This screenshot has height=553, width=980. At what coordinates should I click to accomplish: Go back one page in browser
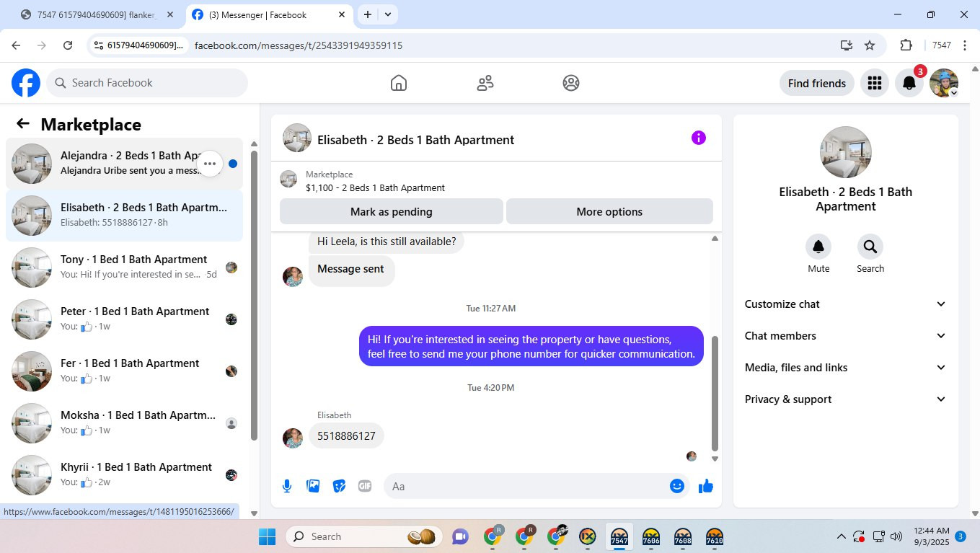tap(16, 45)
